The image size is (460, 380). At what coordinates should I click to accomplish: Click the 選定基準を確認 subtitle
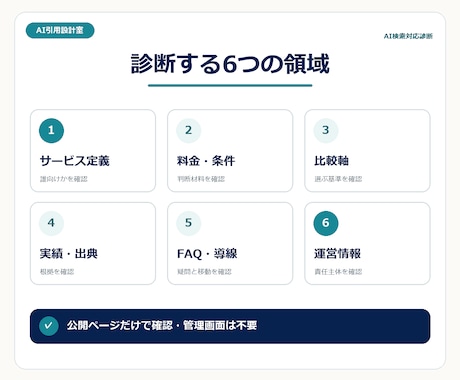[x=338, y=179]
